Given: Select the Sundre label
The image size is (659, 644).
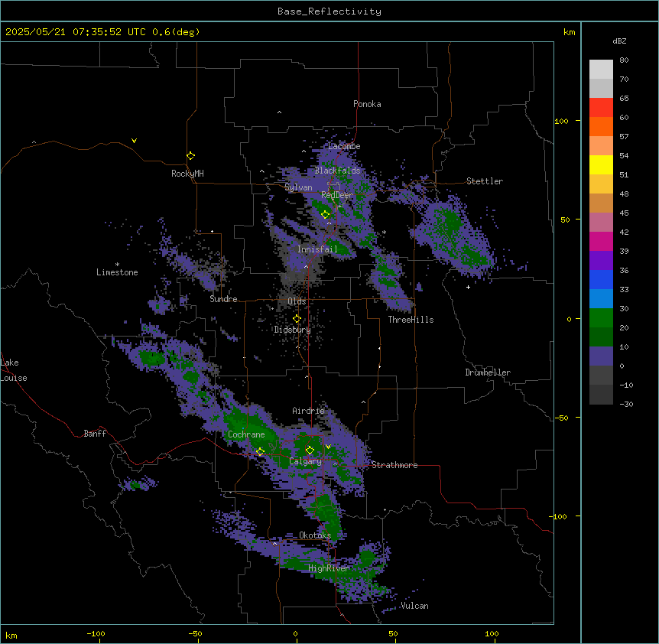Looking at the screenshot, I should click(x=223, y=299).
